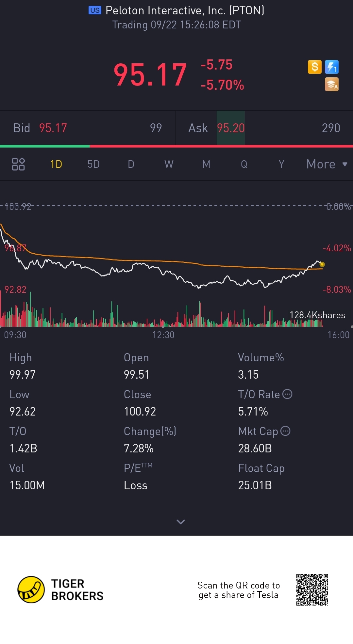Tap the Close value 100.92 in stats

tap(140, 412)
